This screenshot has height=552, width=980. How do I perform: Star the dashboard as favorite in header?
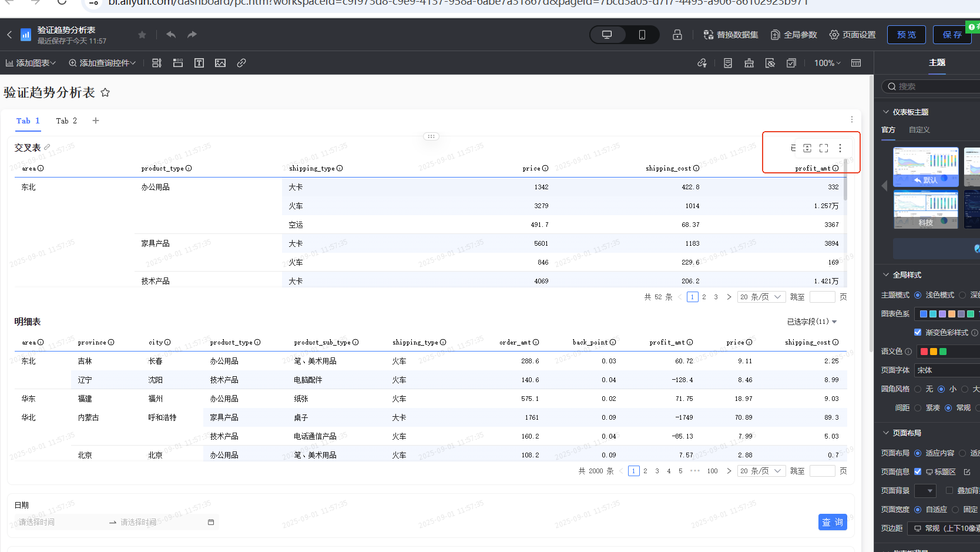142,35
